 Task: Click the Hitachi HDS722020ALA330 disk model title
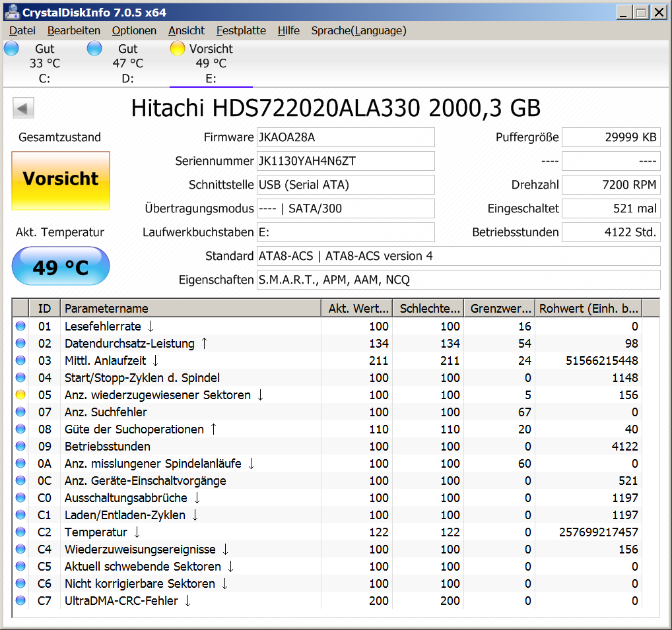click(335, 108)
